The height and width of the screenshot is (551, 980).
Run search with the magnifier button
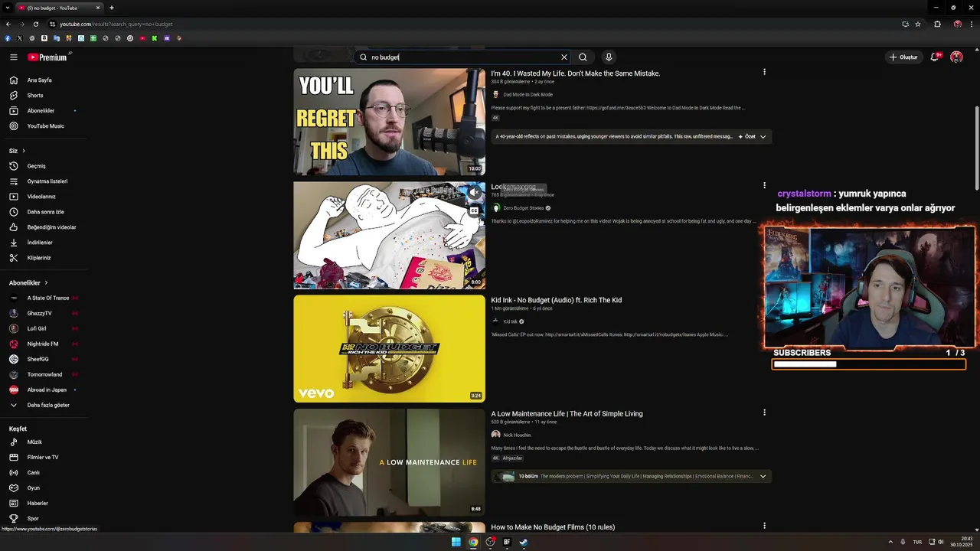coord(583,57)
